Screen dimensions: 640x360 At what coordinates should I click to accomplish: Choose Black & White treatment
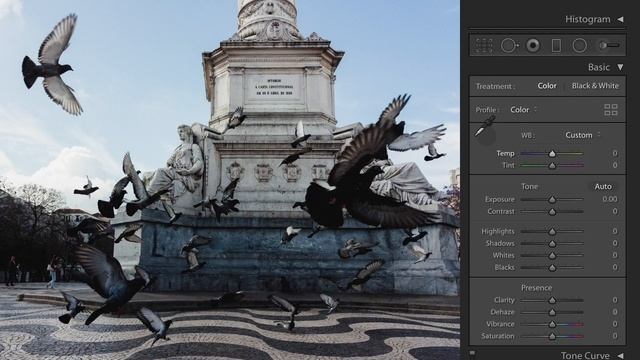(595, 86)
